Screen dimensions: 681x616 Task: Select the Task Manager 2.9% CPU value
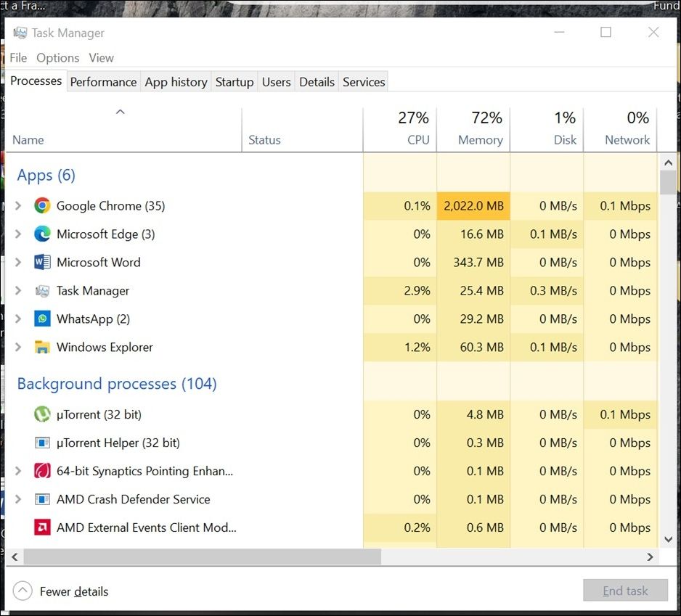[400, 290]
